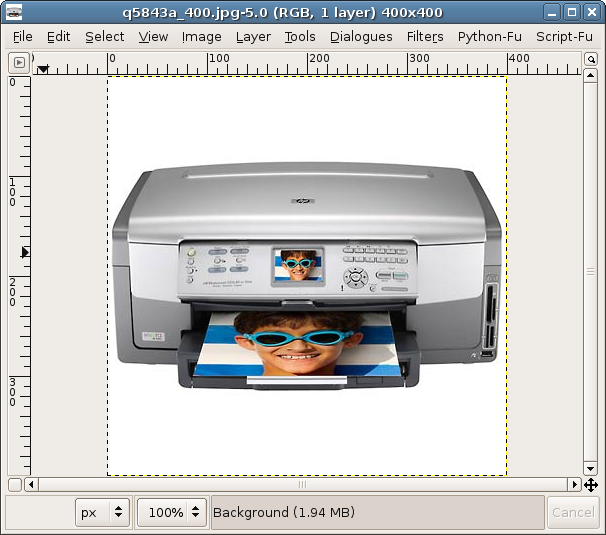The width and height of the screenshot is (606, 535).
Task: Click the navigation cross-arrows icon
Action: tap(592, 485)
